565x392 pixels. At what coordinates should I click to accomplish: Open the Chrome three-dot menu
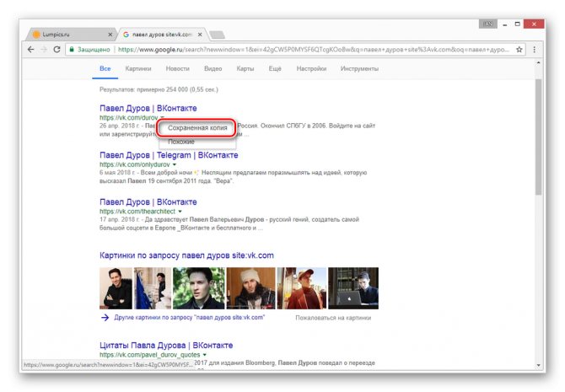(x=534, y=50)
